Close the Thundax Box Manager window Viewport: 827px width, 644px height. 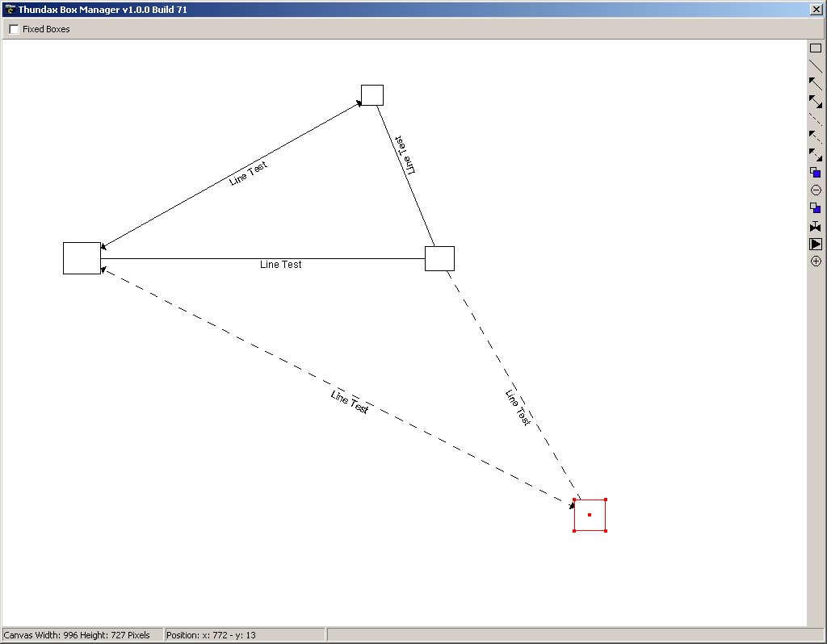816,10
